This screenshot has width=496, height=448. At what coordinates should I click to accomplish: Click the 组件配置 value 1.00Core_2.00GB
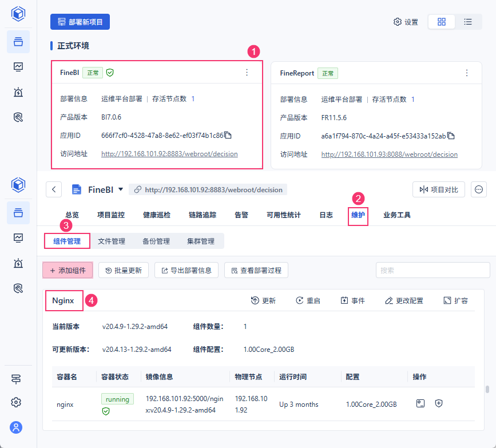269,350
